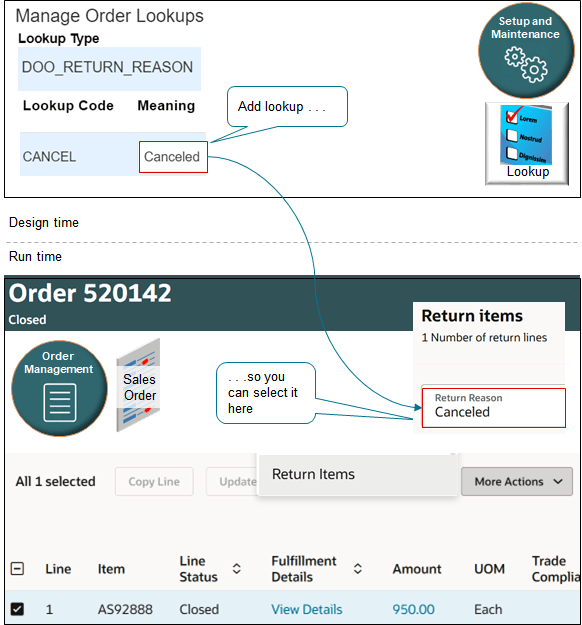
Task: Click the 950.00 amount link
Action: tap(413, 609)
